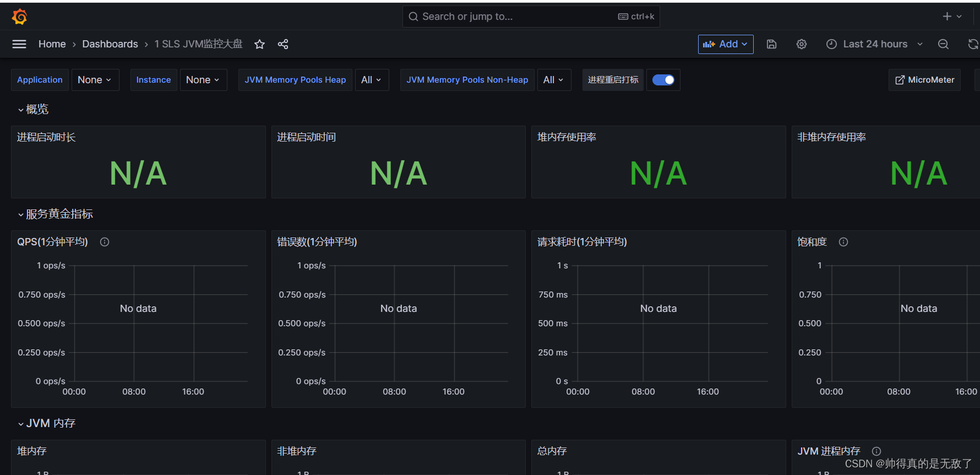
Task: Click the 错误数(1分钟平均) panel title
Action: tap(317, 242)
